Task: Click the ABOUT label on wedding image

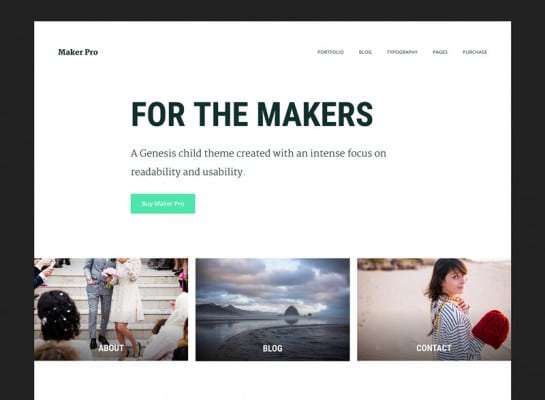Action: coord(111,348)
